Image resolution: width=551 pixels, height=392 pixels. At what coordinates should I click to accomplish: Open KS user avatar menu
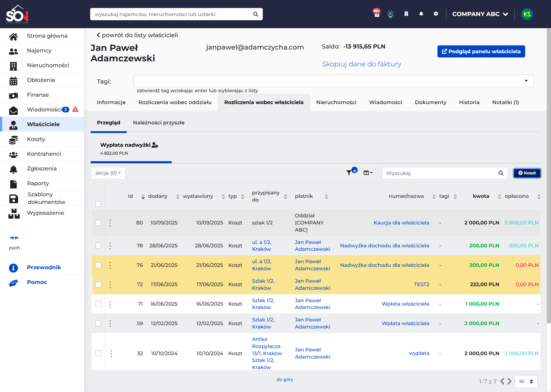(x=527, y=14)
